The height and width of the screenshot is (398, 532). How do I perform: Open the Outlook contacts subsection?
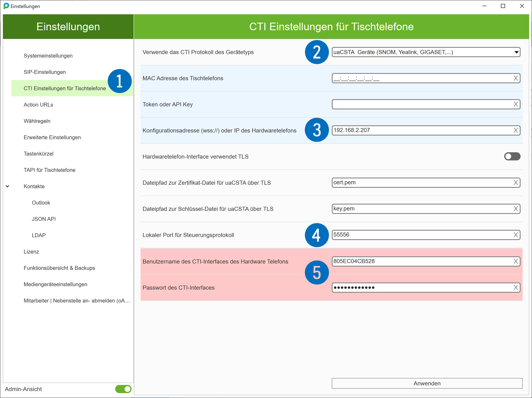41,203
